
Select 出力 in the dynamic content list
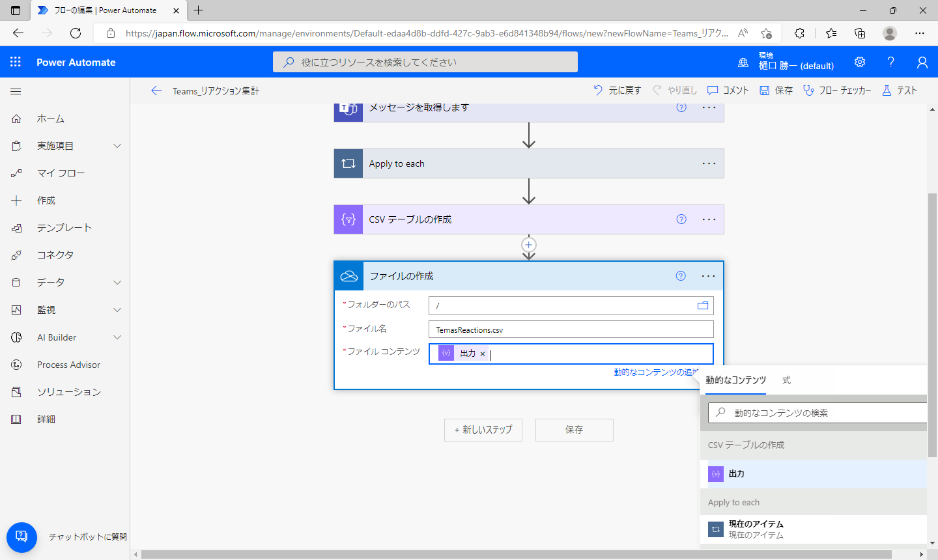pos(814,474)
